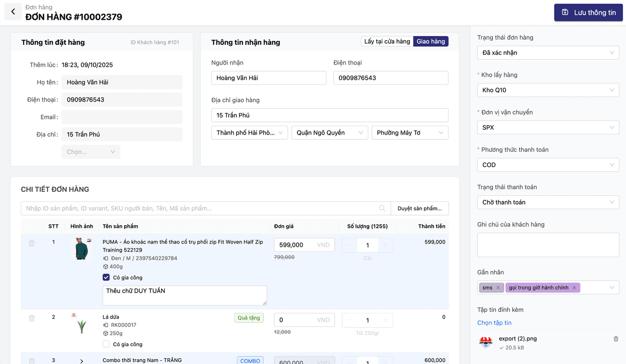626x364 pixels.
Task: Click the 'Lưu thông tin' save button
Action: point(588,13)
